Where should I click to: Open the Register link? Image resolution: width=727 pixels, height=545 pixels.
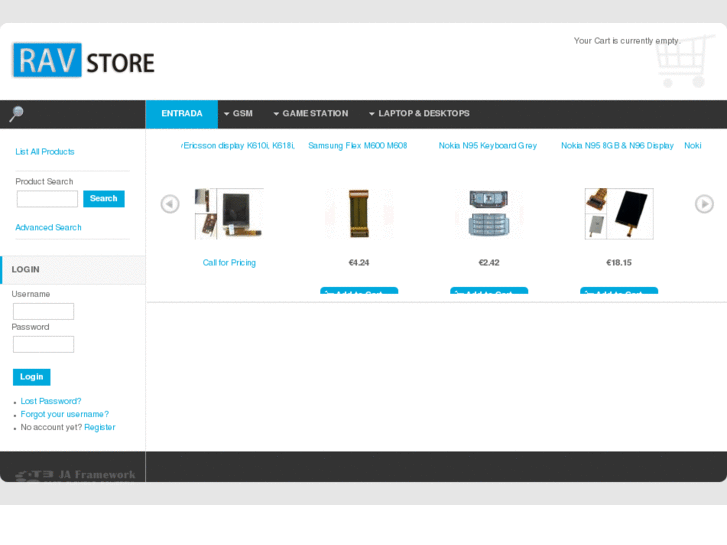[100, 427]
